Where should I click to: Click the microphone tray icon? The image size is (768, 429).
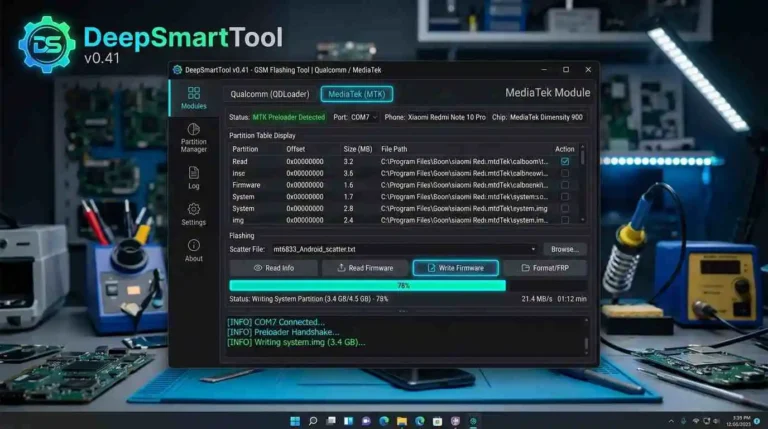(683, 421)
